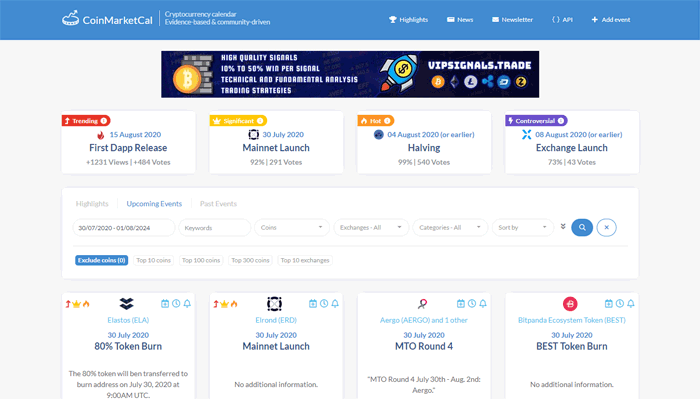
Task: Click the clock icon on Aergo card
Action: (x=472, y=303)
